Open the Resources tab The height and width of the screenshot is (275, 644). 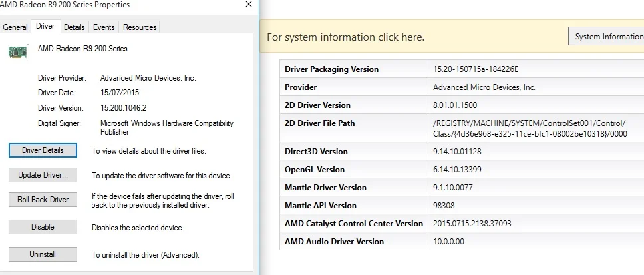click(x=140, y=27)
